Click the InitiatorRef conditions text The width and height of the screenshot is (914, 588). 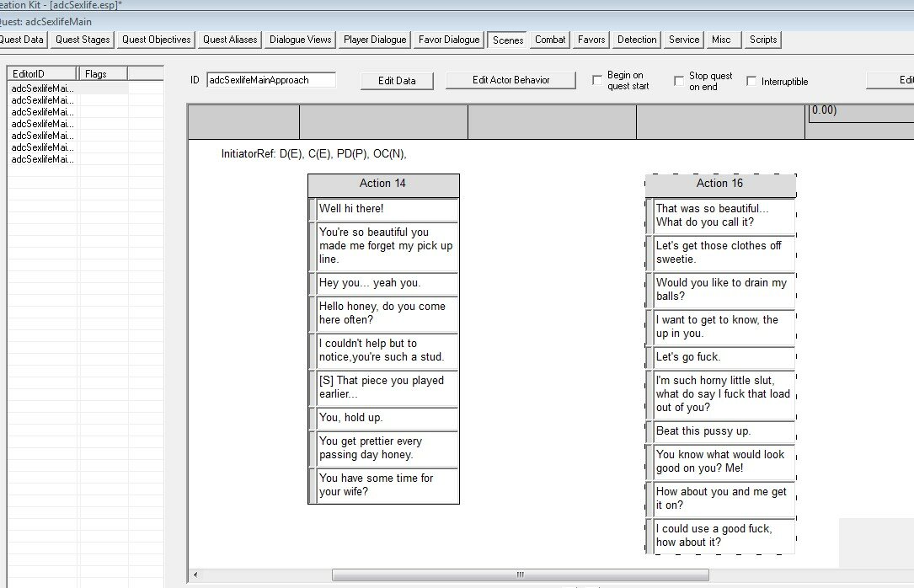tap(313, 154)
